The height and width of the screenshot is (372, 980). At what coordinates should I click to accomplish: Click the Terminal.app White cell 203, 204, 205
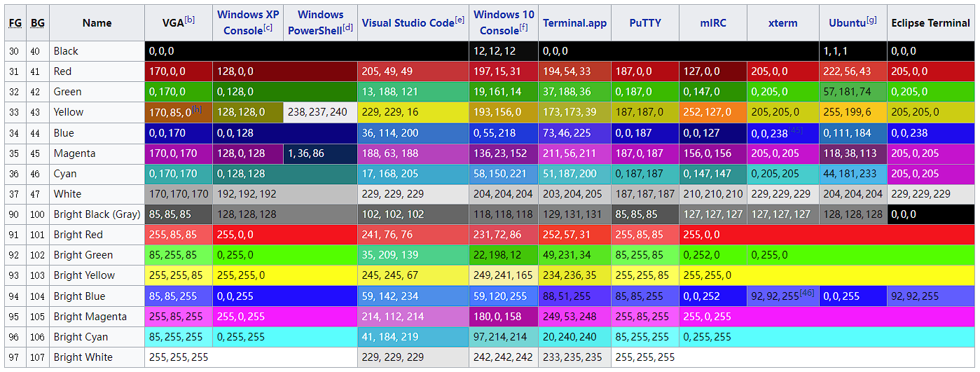(574, 194)
